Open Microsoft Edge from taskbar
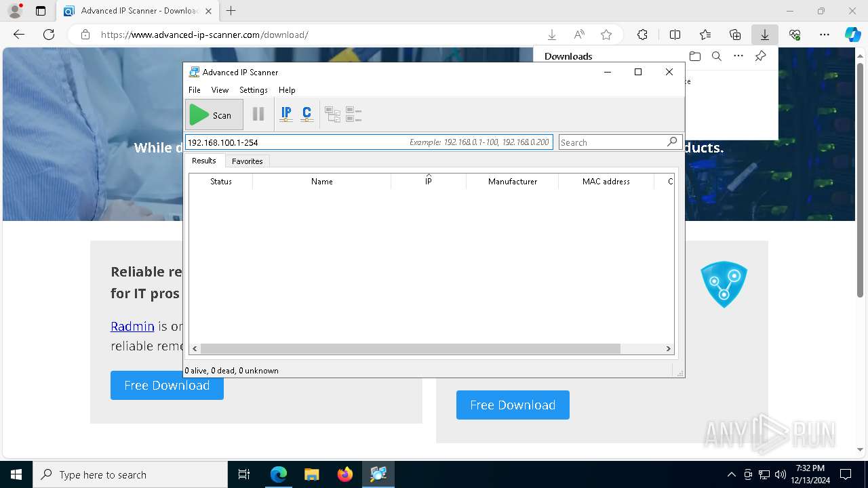868x488 pixels. 279,474
